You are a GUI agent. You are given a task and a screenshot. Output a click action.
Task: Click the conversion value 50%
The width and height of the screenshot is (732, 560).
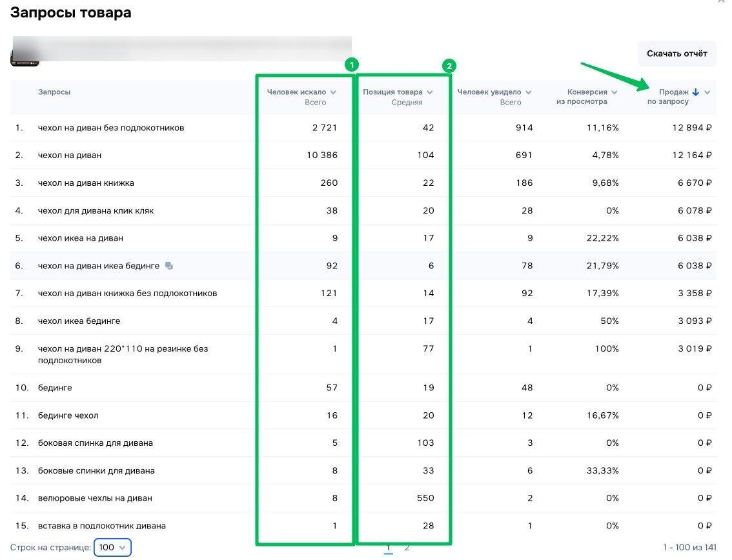(x=610, y=321)
